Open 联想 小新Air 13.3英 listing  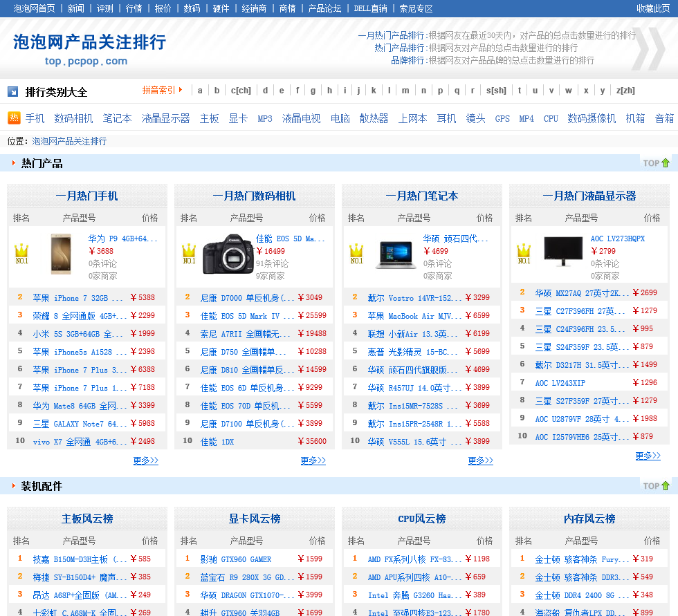[412, 334]
